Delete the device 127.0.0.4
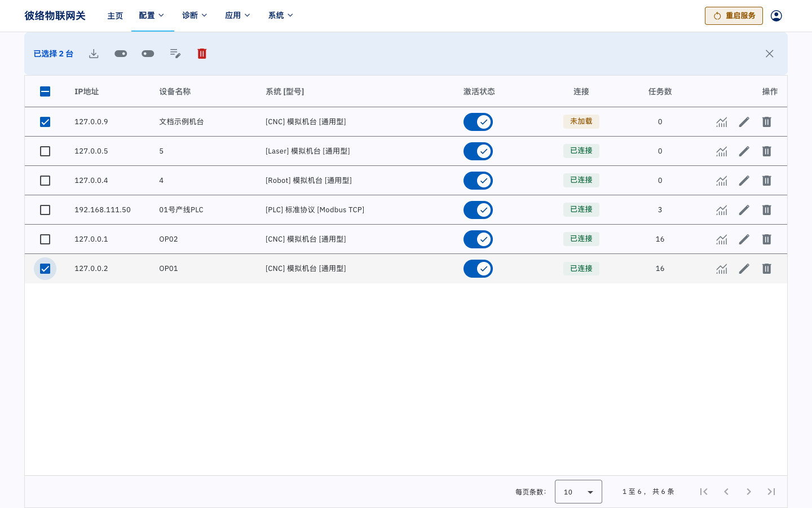 click(766, 181)
